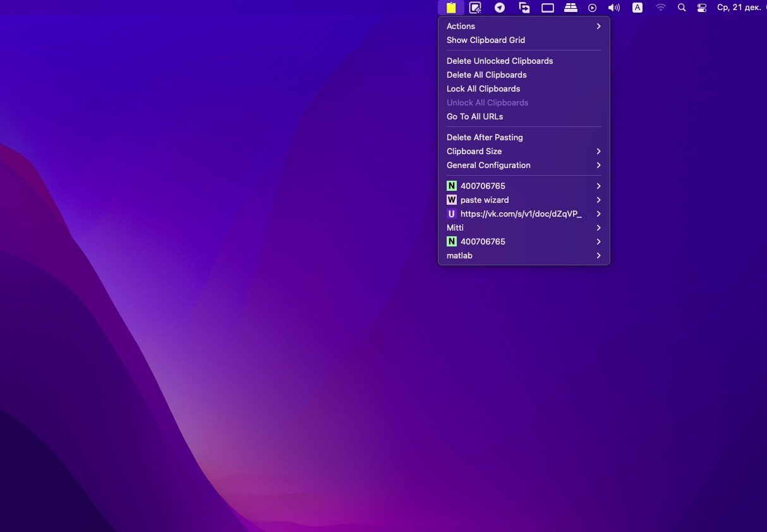Screen dimensions: 767x532
Task: Open Control Center toggles icon
Action: click(x=701, y=8)
